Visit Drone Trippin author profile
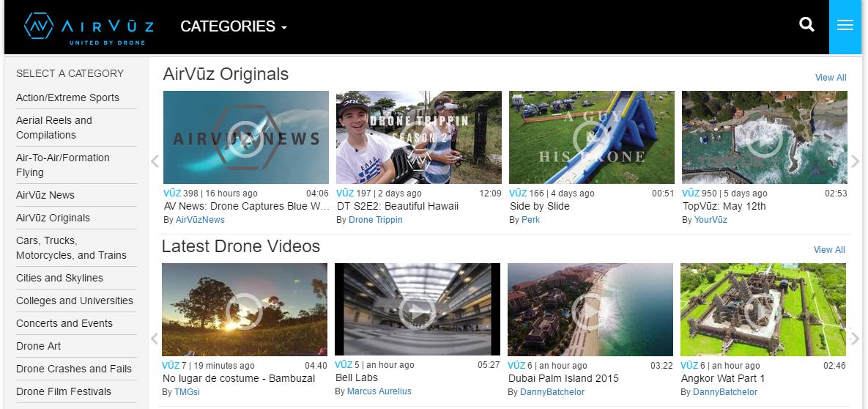This screenshot has width=868, height=409. 375,219
